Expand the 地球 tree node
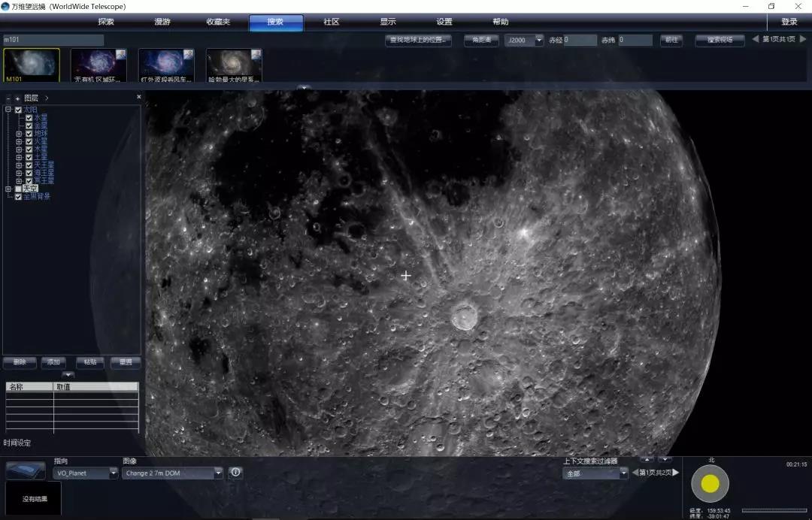 [19, 133]
